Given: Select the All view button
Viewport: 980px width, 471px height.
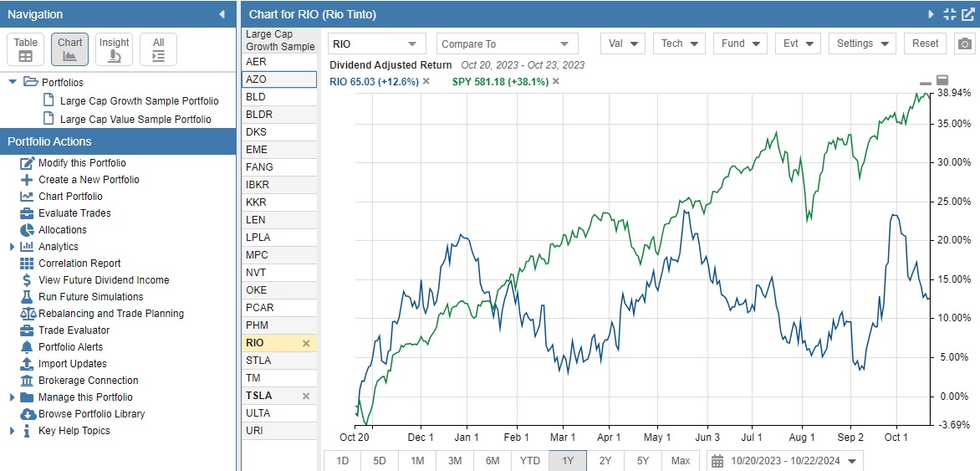Looking at the screenshot, I should point(158,49).
